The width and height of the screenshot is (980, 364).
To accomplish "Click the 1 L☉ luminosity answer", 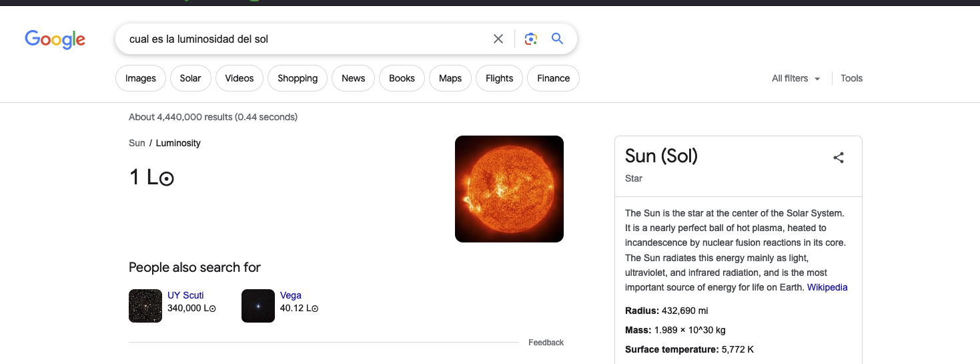I will pyautogui.click(x=151, y=177).
